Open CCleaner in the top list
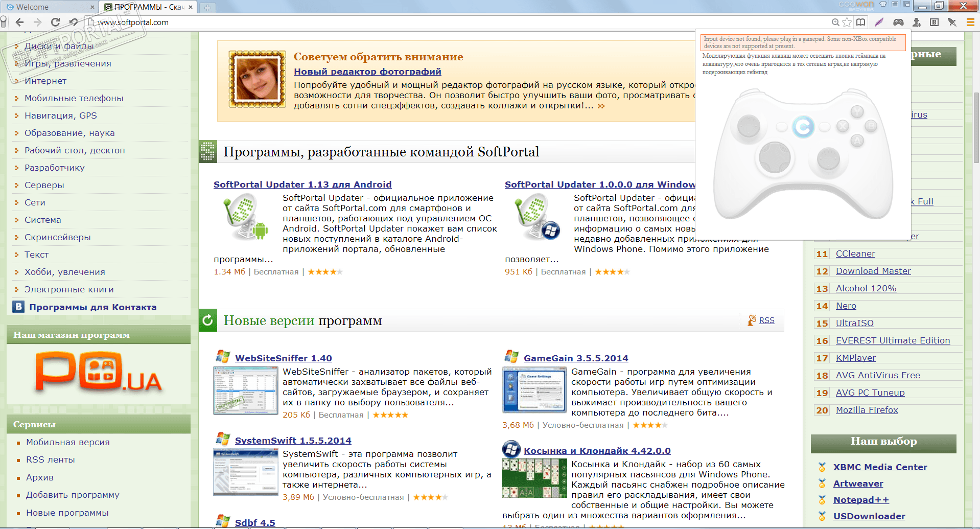Viewport: 980px width, 529px height. click(x=855, y=254)
